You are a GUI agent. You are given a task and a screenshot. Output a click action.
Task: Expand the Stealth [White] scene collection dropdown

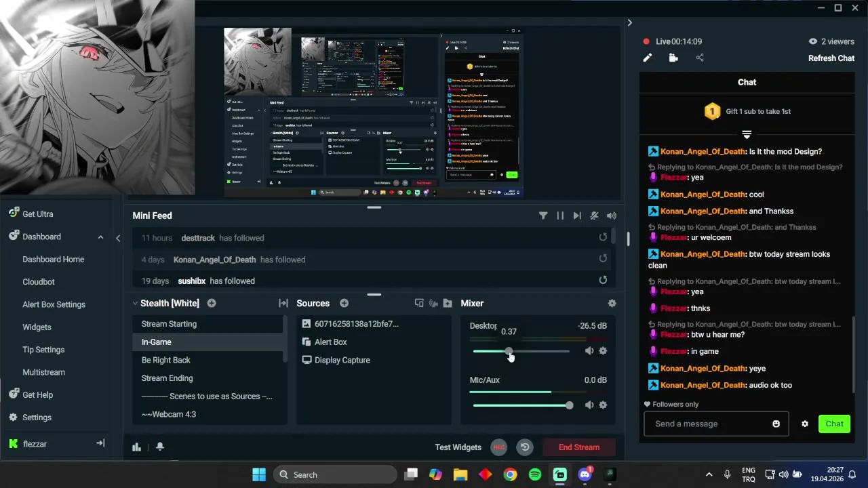tap(135, 303)
